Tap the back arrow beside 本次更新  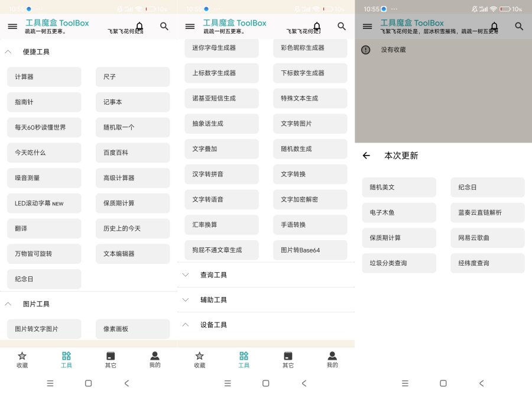366,156
